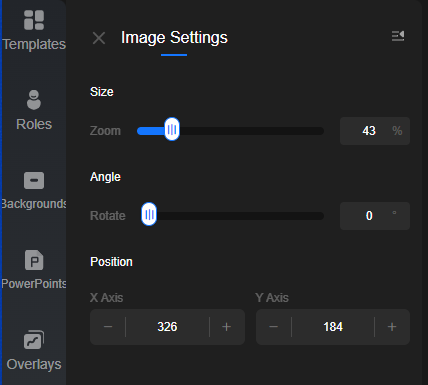Click the Zoom slider handle
The image size is (428, 385).
pos(172,129)
